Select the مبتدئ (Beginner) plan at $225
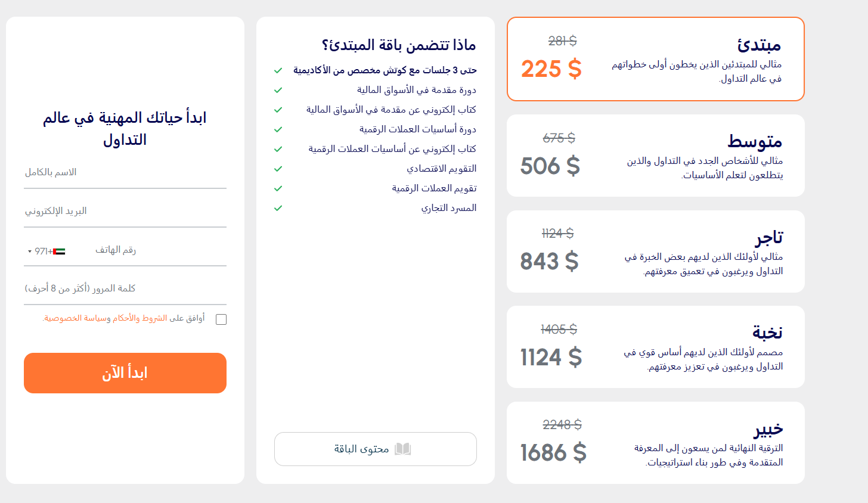The width and height of the screenshot is (868, 503). (655, 59)
